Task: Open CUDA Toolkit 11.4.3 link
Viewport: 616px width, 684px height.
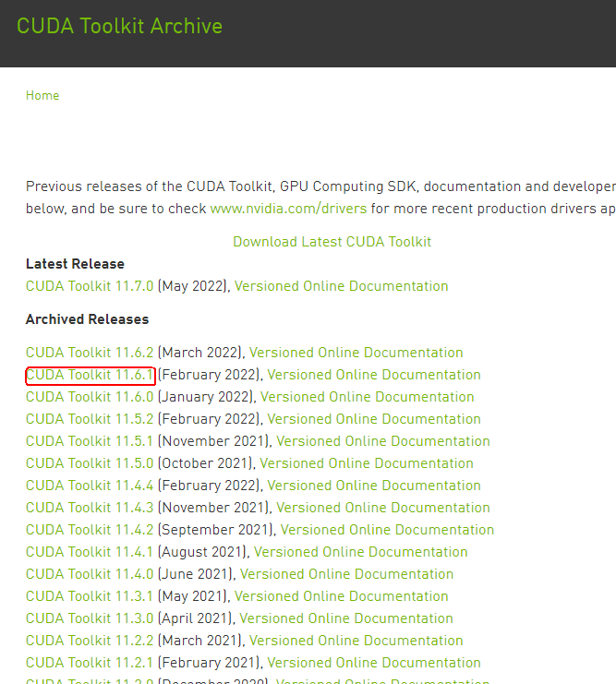Action: click(90, 508)
